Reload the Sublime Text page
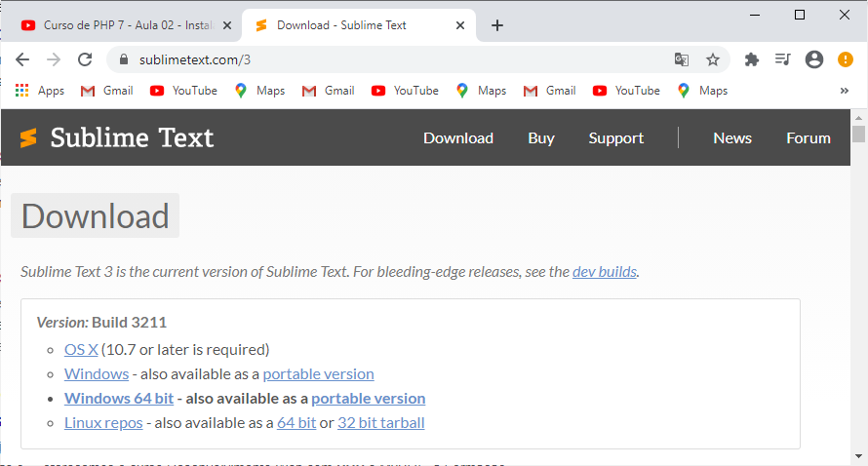 click(85, 59)
